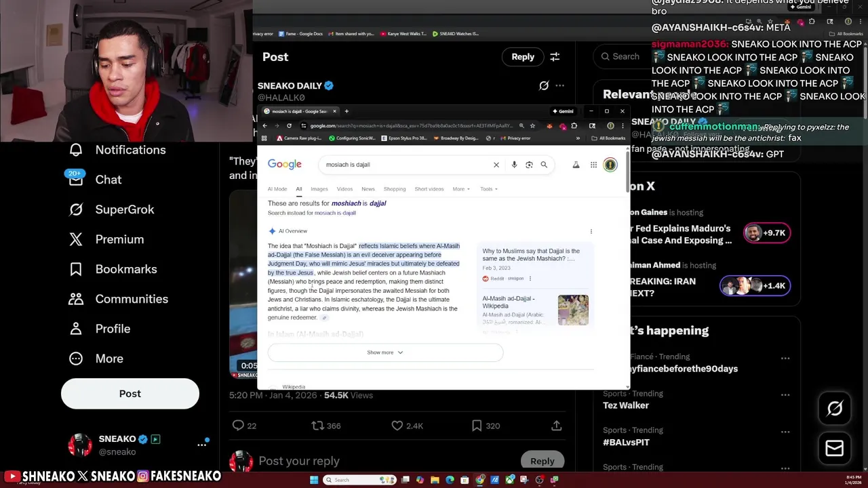Viewport: 868px width, 488px height.
Task: Click Grok icon on SNEAKO DAILY post
Action: pos(544,85)
